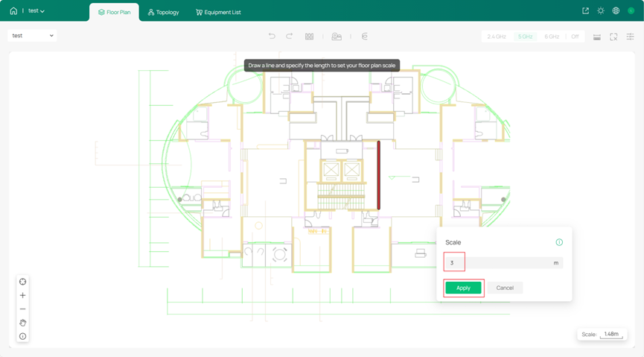This screenshot has width=644, height=357.
Task: Open the test floor selector dropdown
Action: [33, 36]
